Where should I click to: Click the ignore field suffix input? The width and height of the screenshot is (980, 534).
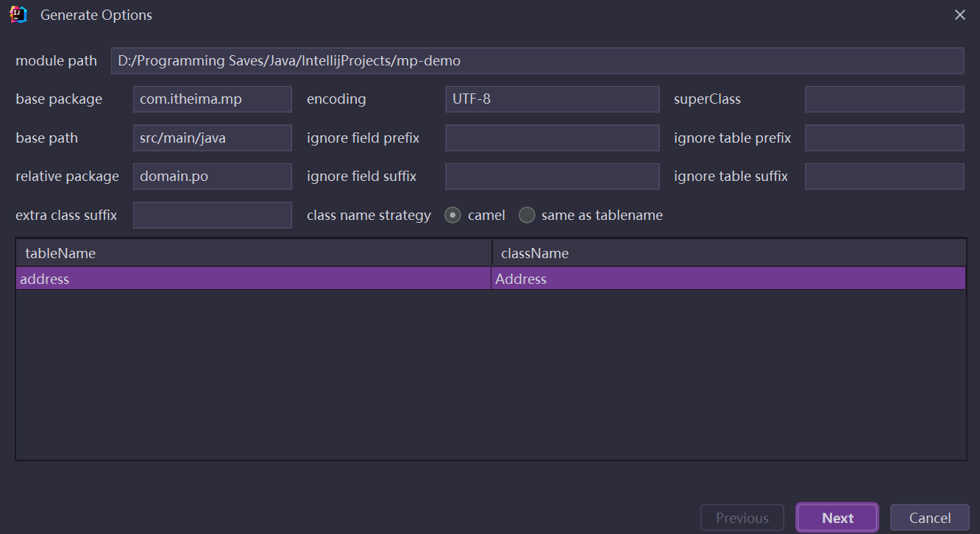tap(552, 177)
